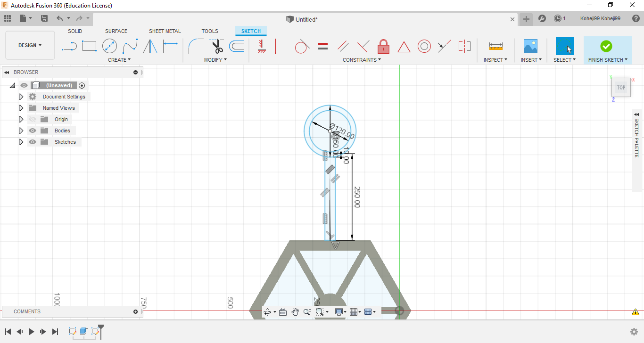Expand the Named Views node
The image size is (644, 343).
point(21,108)
